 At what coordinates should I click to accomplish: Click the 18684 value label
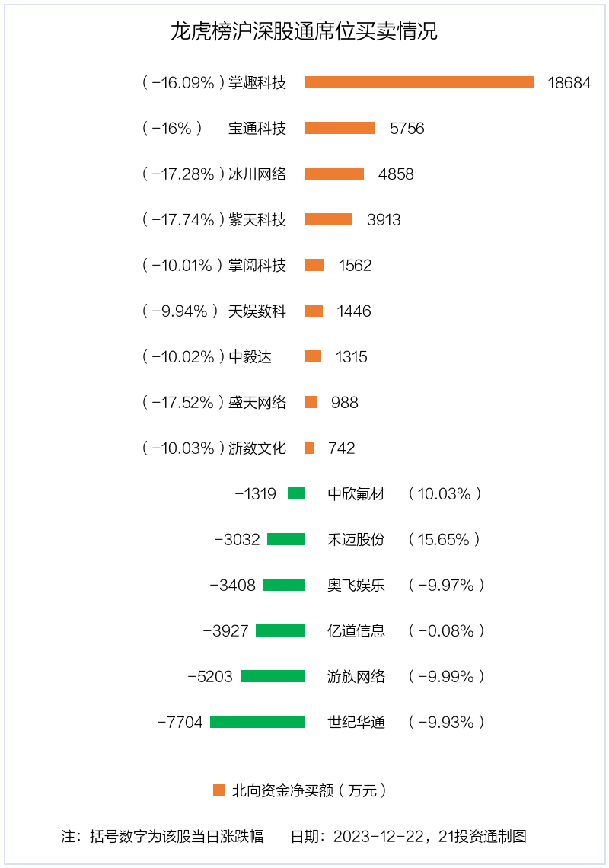click(569, 83)
